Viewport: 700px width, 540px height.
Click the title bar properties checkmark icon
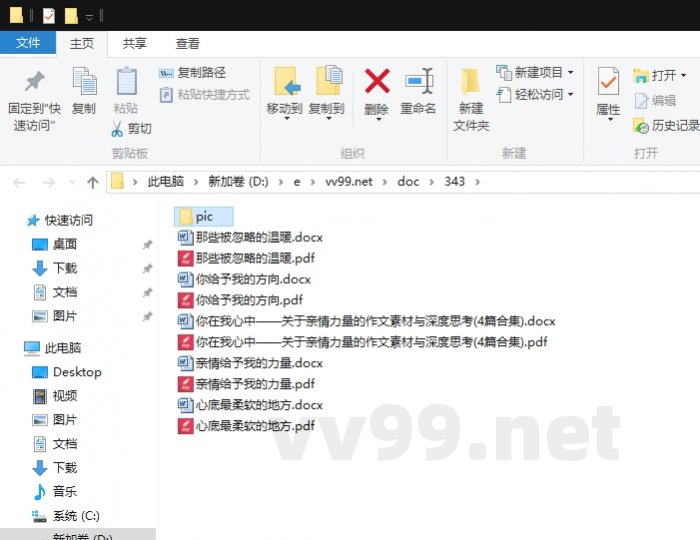tap(49, 16)
